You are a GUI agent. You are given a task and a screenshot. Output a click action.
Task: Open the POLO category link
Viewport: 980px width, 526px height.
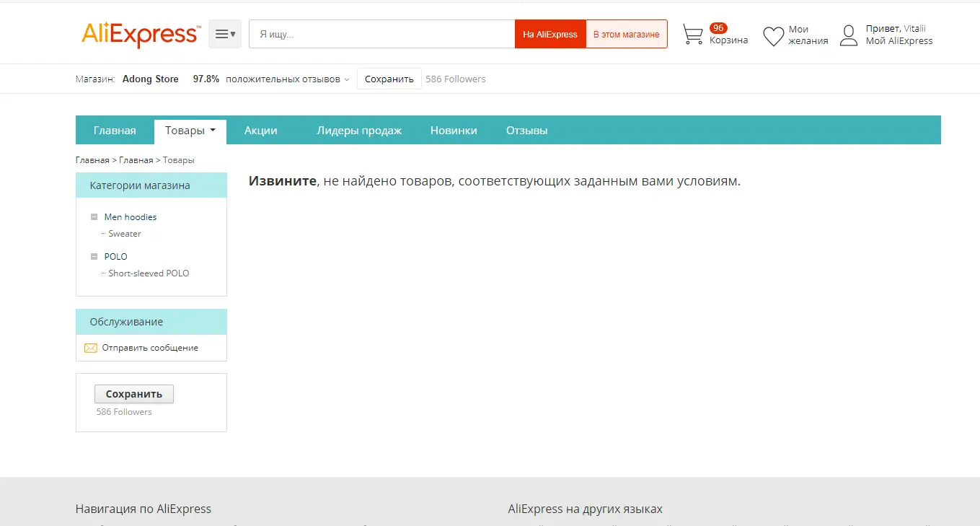(x=116, y=257)
